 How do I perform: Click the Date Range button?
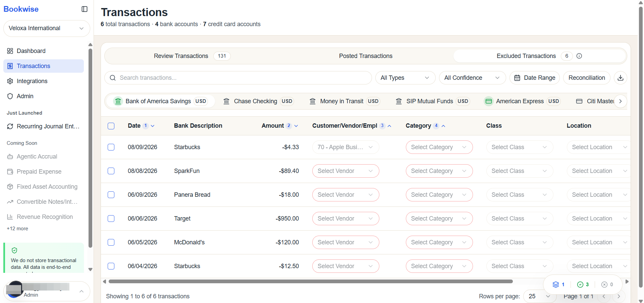(x=535, y=78)
